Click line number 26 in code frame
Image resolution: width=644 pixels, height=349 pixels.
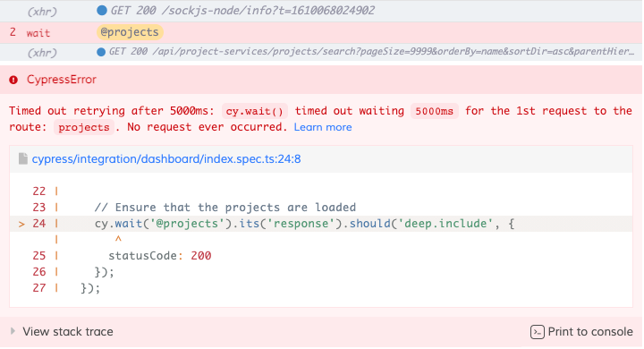39,272
